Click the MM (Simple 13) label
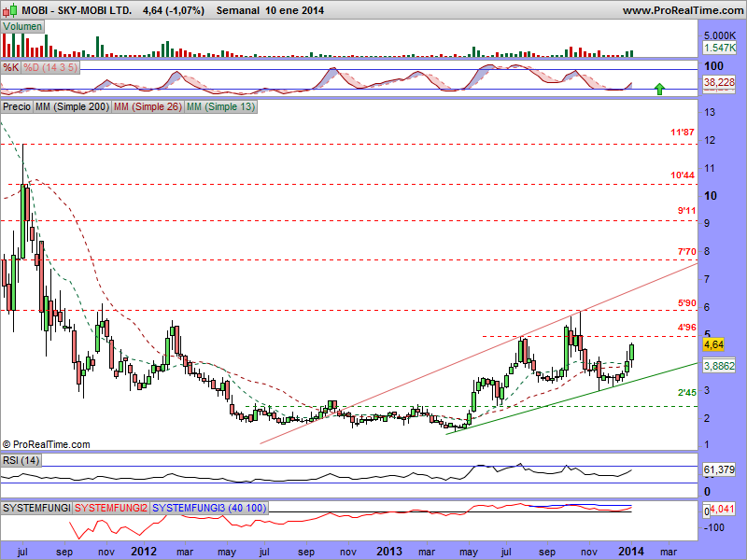747x560 pixels. point(220,106)
